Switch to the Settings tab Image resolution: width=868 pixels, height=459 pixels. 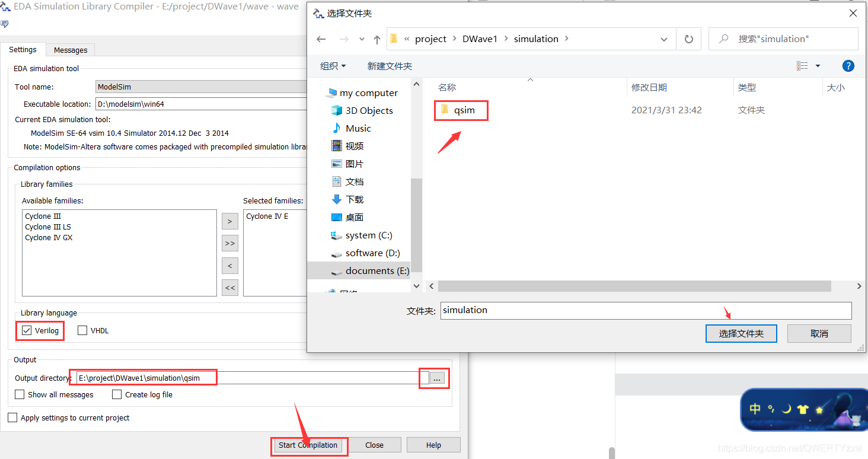(x=23, y=50)
